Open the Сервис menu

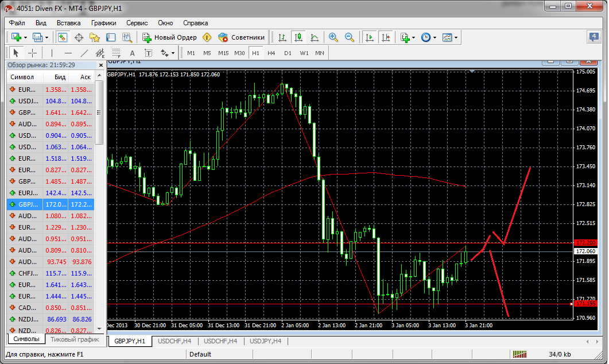click(x=137, y=23)
